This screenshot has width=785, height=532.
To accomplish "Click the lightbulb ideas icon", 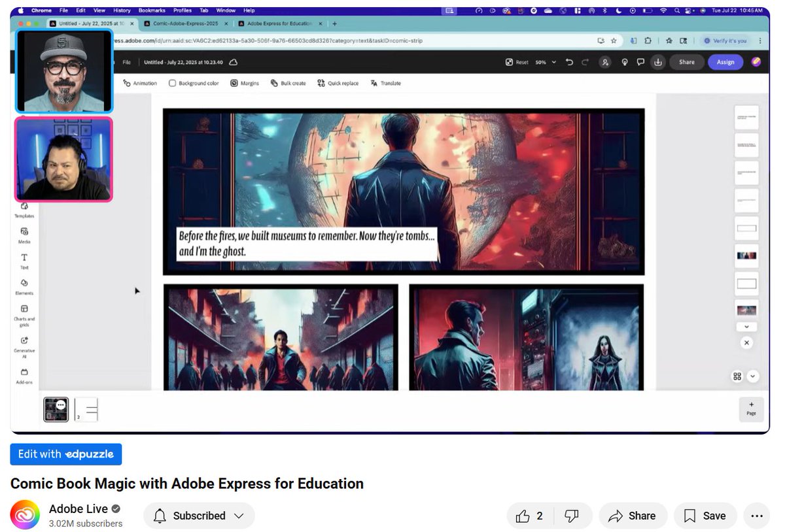I will [624, 62].
